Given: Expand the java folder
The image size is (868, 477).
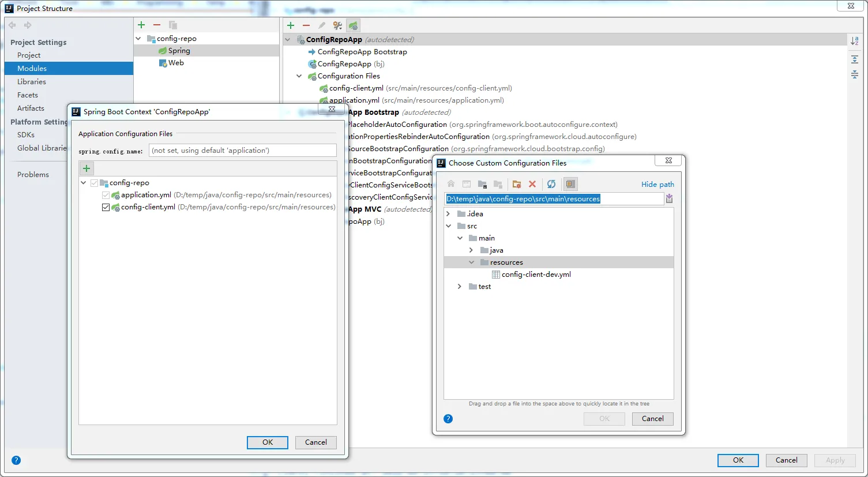Looking at the screenshot, I should pos(471,250).
